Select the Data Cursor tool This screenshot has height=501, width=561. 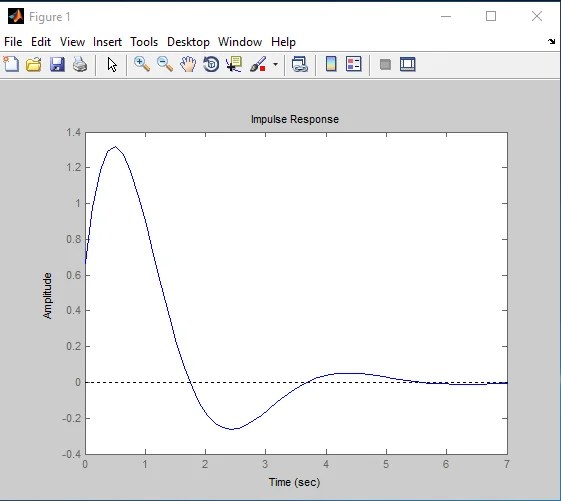234,65
